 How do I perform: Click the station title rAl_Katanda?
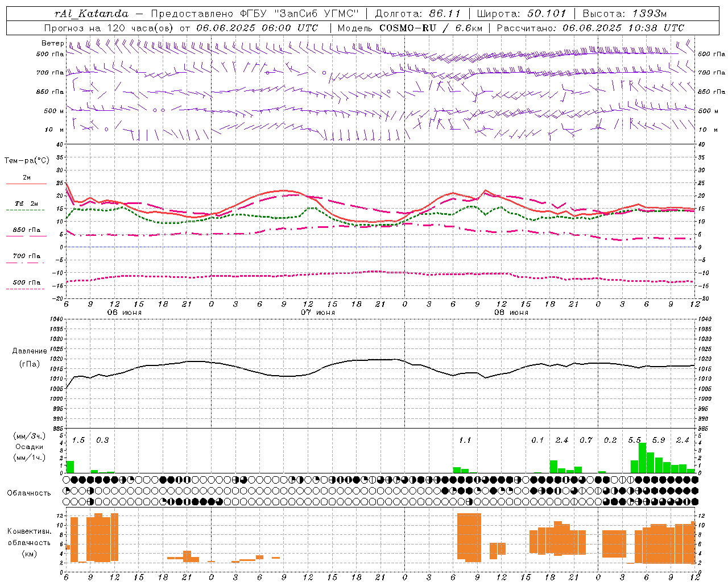[92, 14]
